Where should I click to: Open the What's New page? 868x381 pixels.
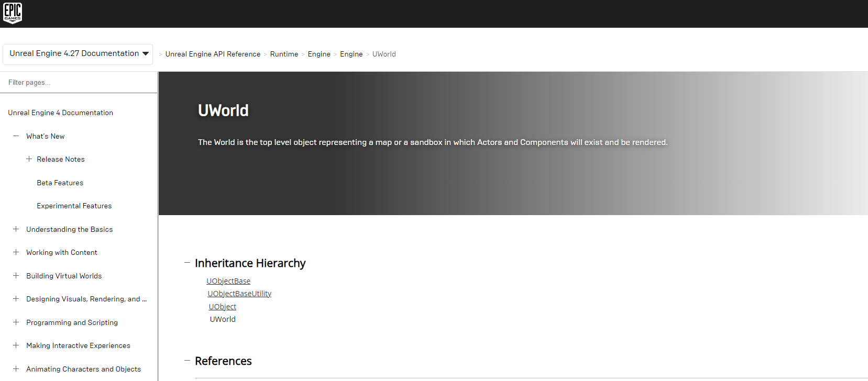(46, 136)
